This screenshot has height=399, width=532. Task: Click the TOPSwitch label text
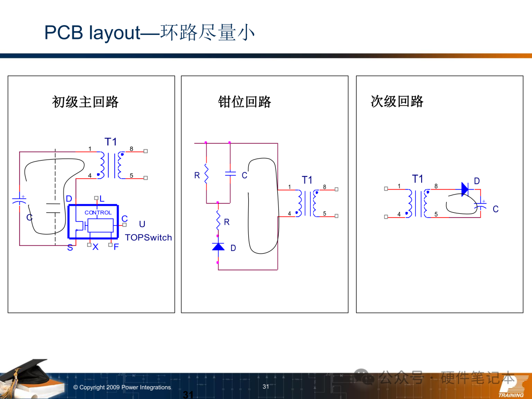pyautogui.click(x=148, y=237)
